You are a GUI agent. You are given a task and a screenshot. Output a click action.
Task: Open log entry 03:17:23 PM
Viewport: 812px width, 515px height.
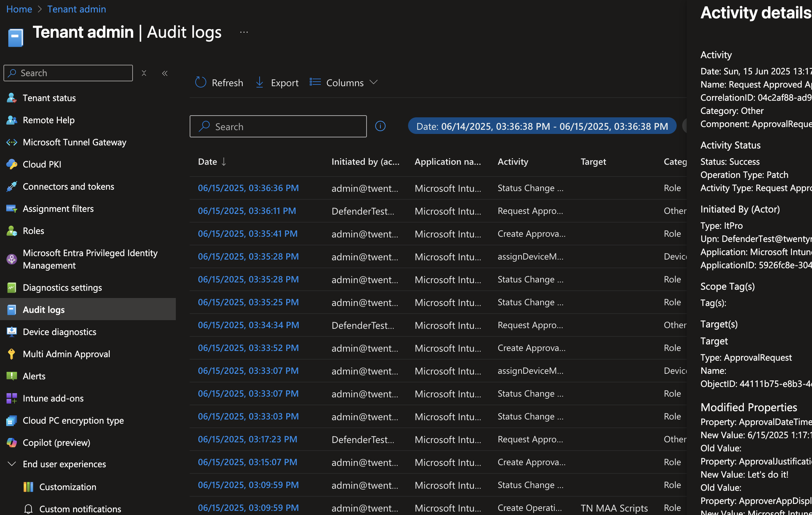(x=247, y=439)
